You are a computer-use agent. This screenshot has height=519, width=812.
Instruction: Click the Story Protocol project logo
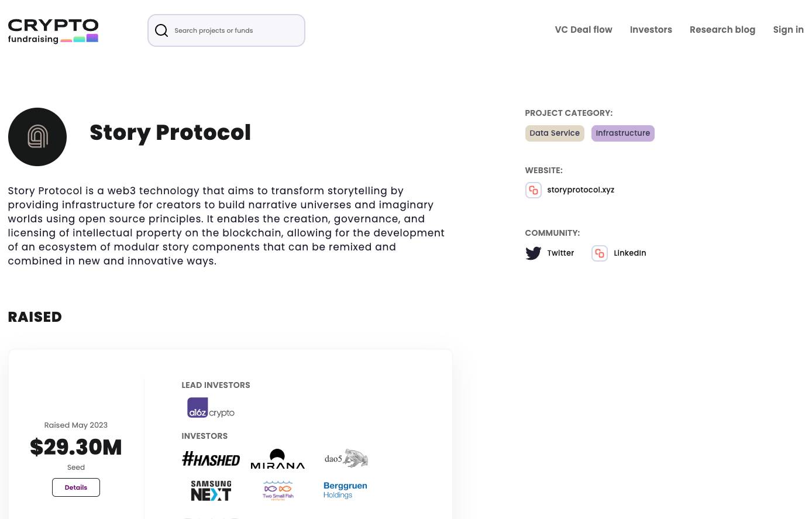(37, 136)
